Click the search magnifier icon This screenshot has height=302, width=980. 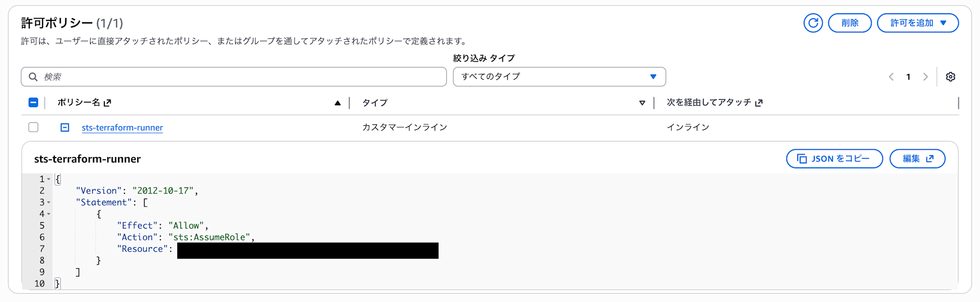point(33,76)
